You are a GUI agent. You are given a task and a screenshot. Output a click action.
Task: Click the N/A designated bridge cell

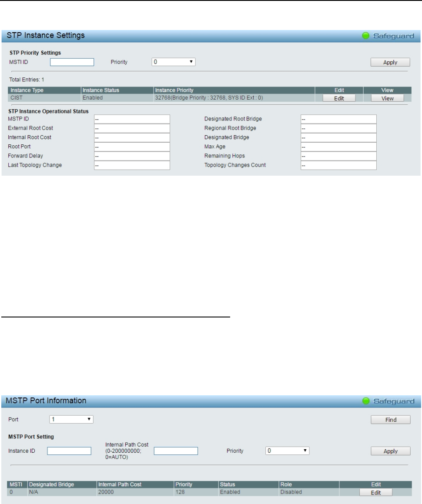point(62,492)
